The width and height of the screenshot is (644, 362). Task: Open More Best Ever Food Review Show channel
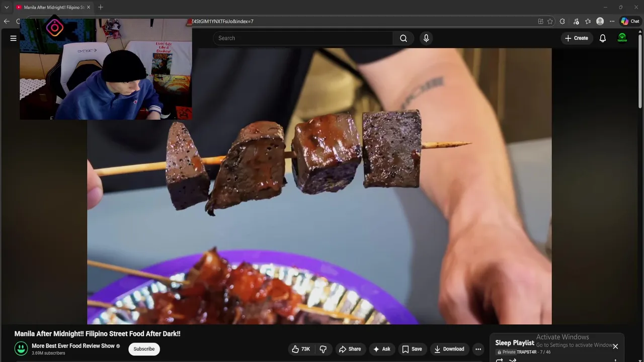point(73,346)
